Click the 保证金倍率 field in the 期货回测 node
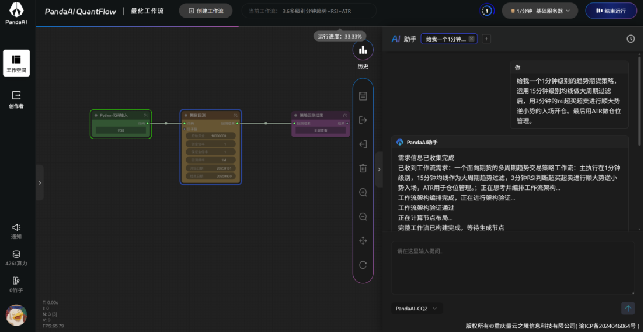This screenshot has height=332, width=644. pos(211,152)
